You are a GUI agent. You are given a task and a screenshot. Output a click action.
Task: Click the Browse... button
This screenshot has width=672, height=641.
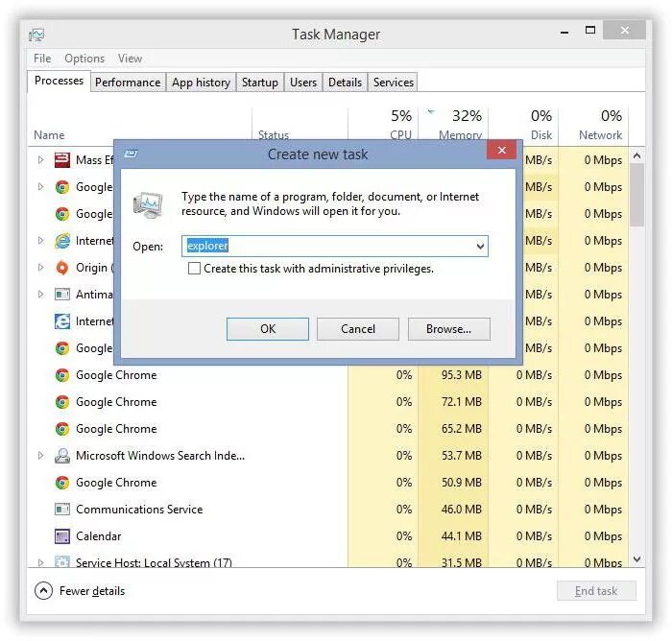tap(448, 329)
